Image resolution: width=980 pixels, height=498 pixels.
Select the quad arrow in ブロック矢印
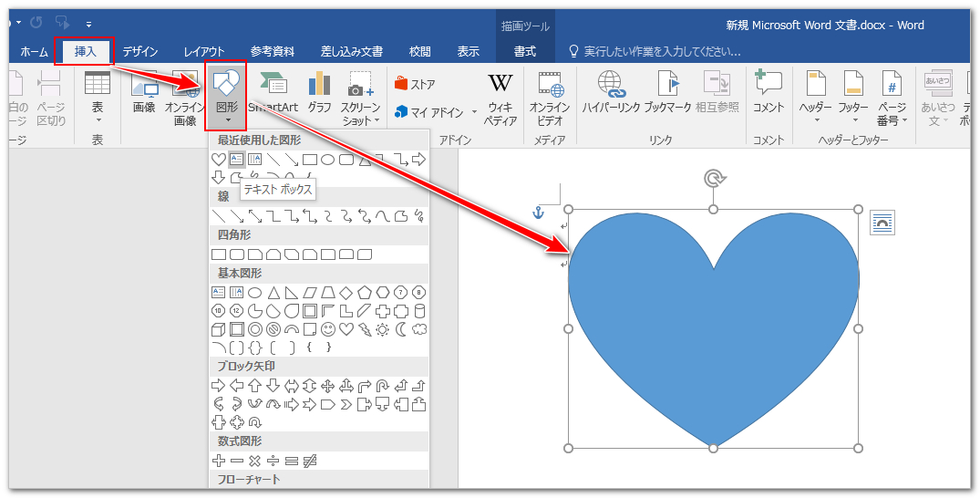(x=327, y=386)
